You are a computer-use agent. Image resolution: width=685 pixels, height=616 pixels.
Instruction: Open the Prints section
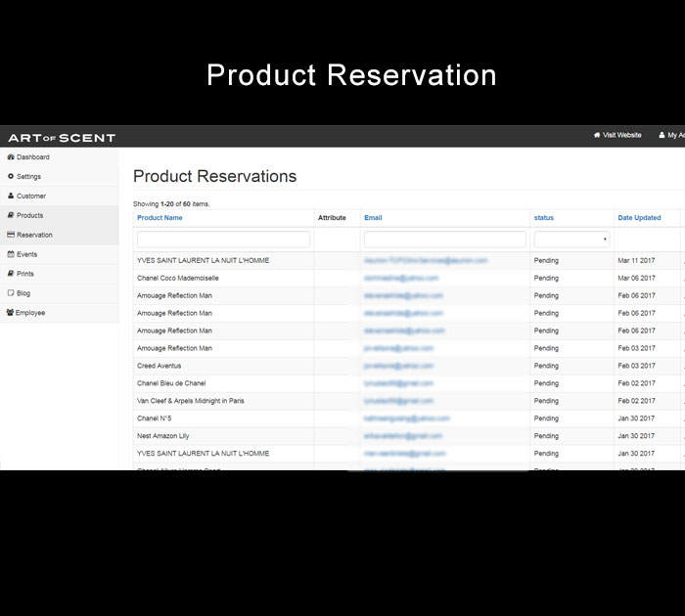(60, 274)
